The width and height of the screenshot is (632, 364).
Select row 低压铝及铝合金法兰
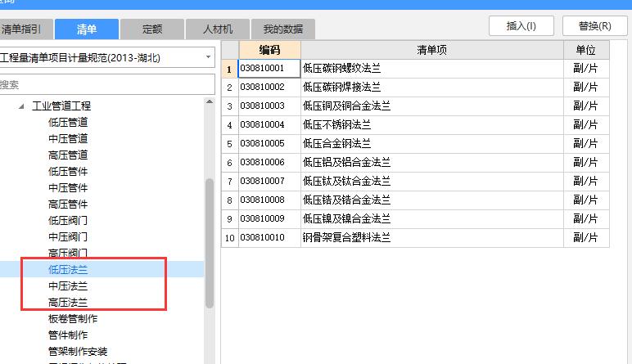432,163
